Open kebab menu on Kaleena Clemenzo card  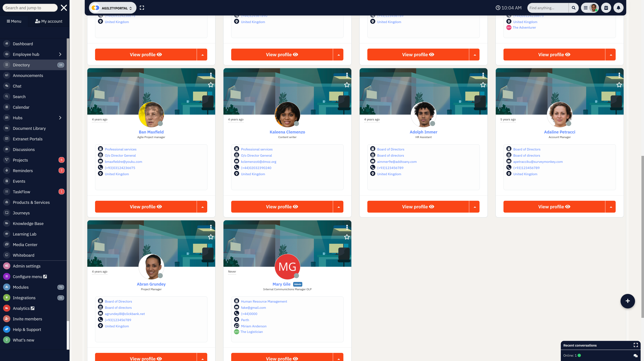(x=347, y=75)
